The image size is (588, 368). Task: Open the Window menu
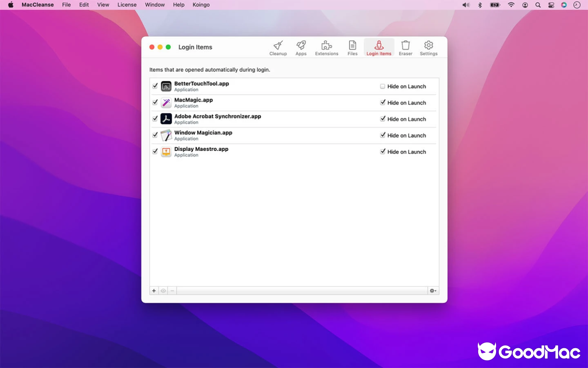(x=154, y=5)
